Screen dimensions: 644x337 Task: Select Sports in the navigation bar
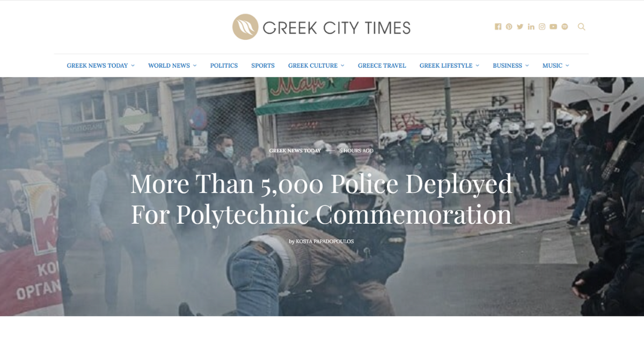[x=263, y=65]
